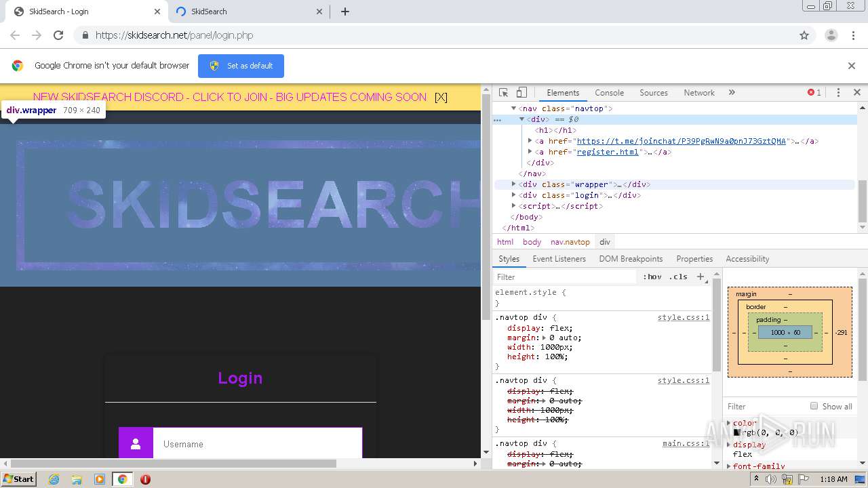Open t.me joinchat href link
The image size is (868, 488).
pos(681,141)
